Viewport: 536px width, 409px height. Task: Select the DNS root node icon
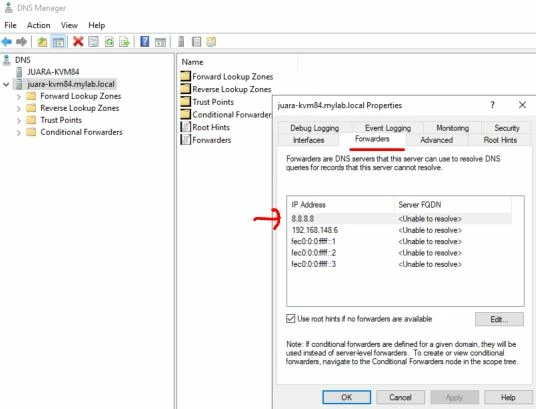6,60
